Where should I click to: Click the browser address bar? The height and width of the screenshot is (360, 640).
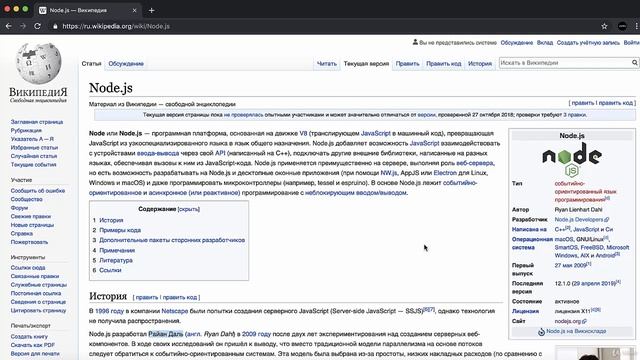(x=322, y=26)
